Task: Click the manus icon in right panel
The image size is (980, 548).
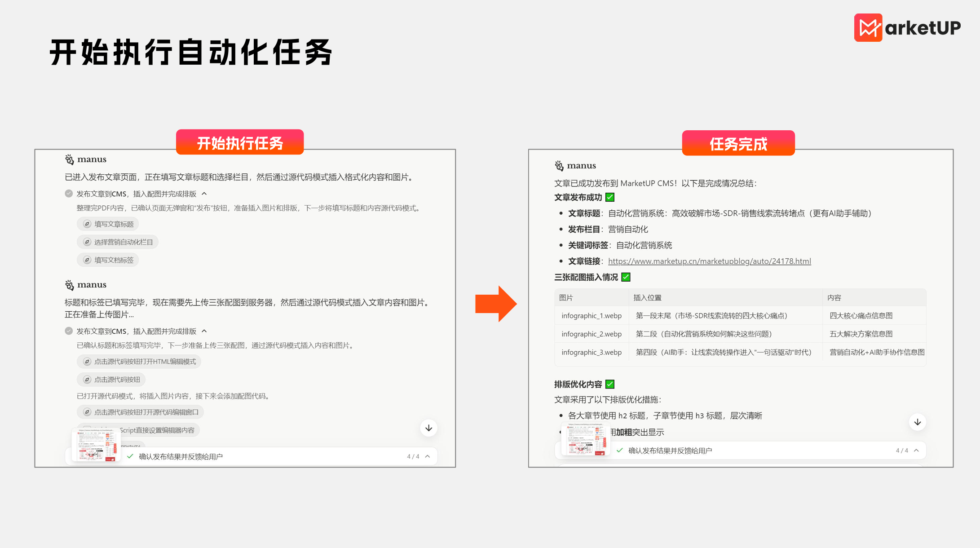Action: point(559,166)
